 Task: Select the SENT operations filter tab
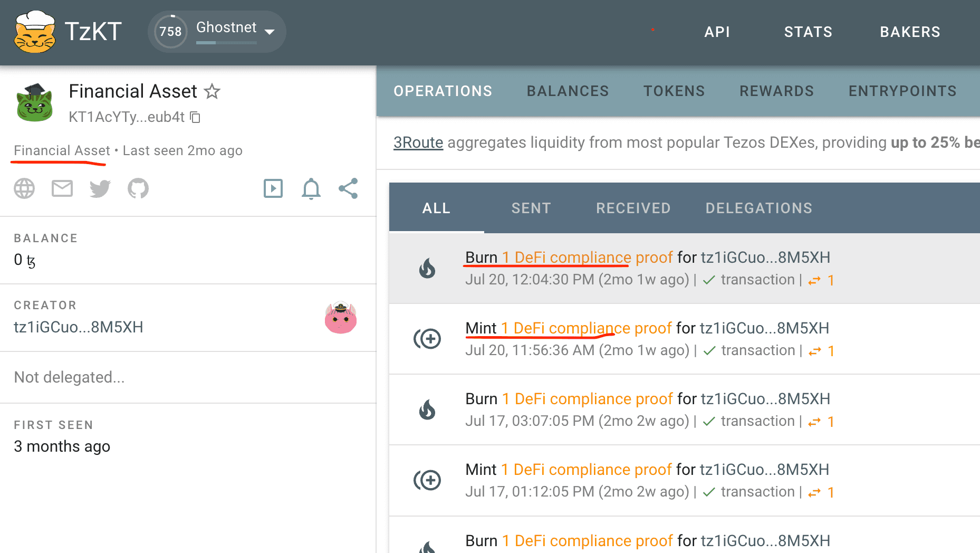tap(531, 208)
